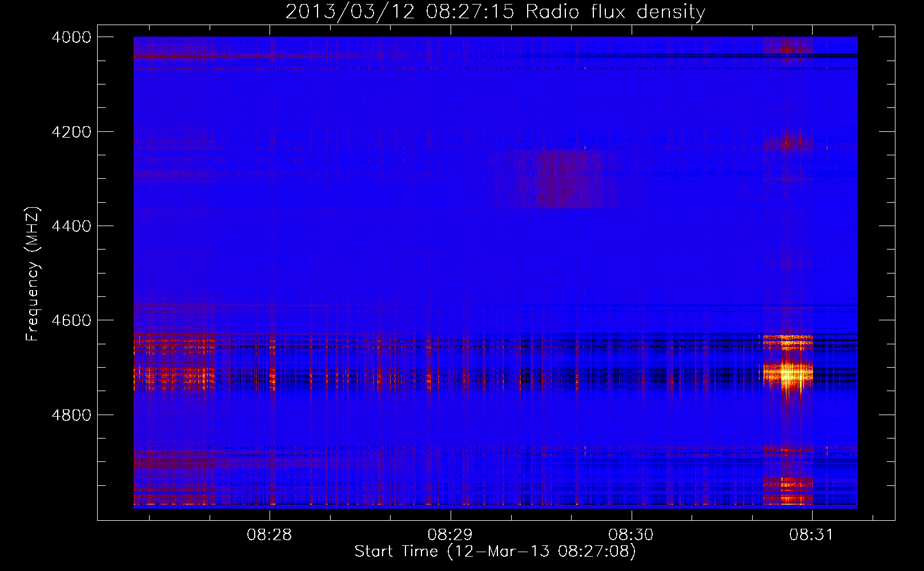The image size is (924, 571).
Task: Click the 08:28 time tick label
Action: [x=270, y=534]
